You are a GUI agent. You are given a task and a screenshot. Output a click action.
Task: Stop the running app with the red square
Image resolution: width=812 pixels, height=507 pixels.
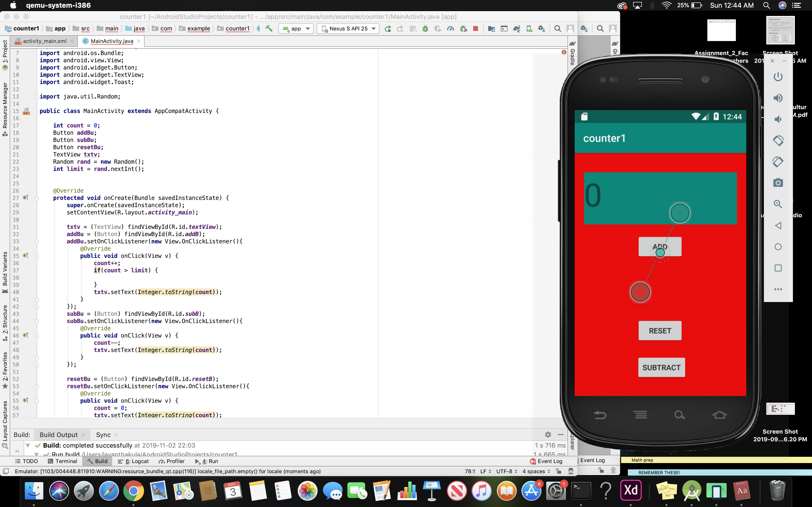coord(475,28)
